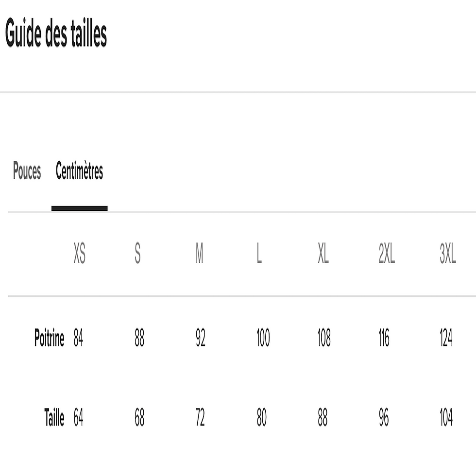
Task: Select the XL size column header
Action: tap(323, 253)
